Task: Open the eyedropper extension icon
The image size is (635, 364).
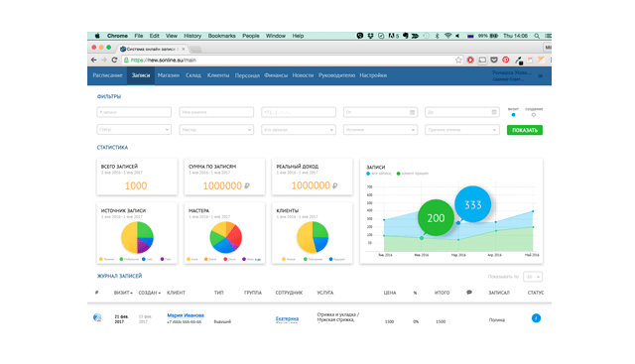Action: (518, 61)
